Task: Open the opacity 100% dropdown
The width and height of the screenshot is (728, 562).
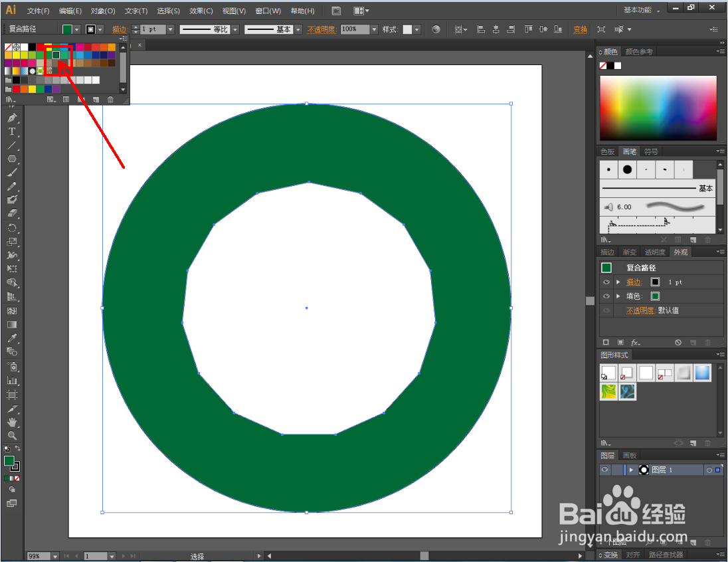Action: click(x=374, y=29)
